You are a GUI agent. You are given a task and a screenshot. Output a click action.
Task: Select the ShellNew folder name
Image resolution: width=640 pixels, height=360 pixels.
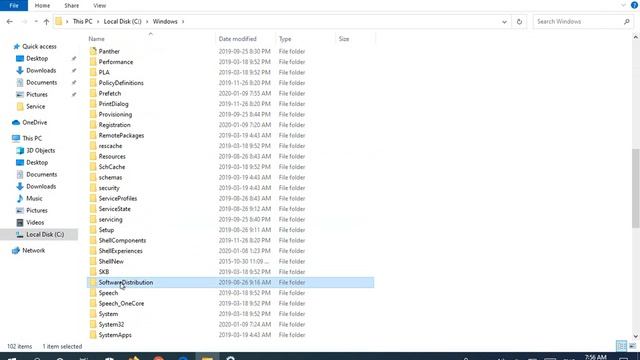[111, 261]
